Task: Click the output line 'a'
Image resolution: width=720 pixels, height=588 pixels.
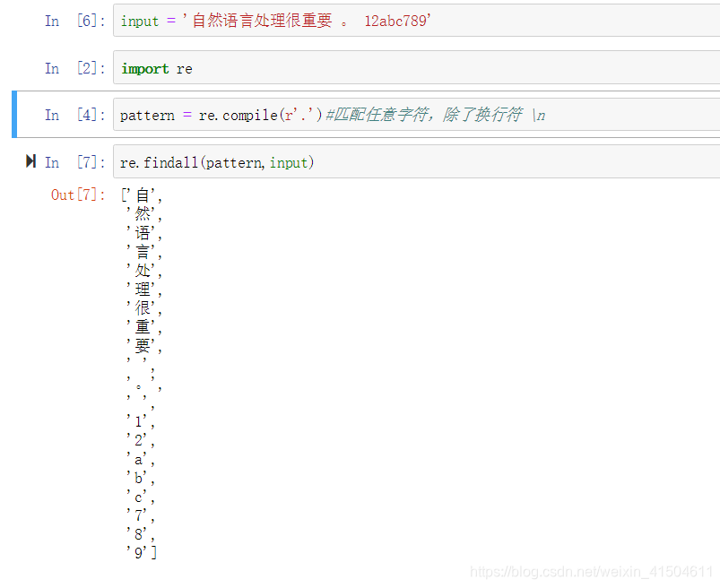Action: 141,459
